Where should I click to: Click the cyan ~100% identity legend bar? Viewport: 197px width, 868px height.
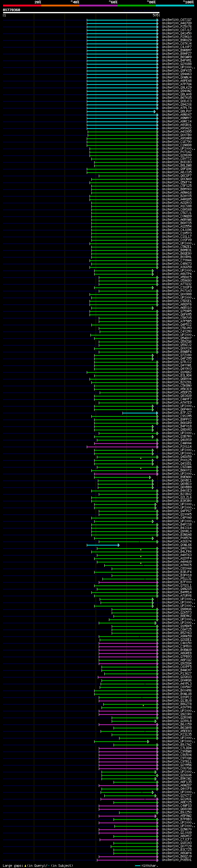[x=175, y=6]
